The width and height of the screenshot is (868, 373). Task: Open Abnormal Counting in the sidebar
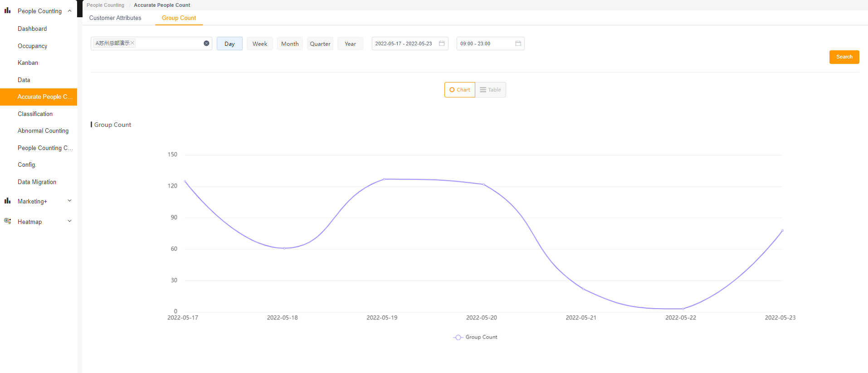tap(43, 131)
